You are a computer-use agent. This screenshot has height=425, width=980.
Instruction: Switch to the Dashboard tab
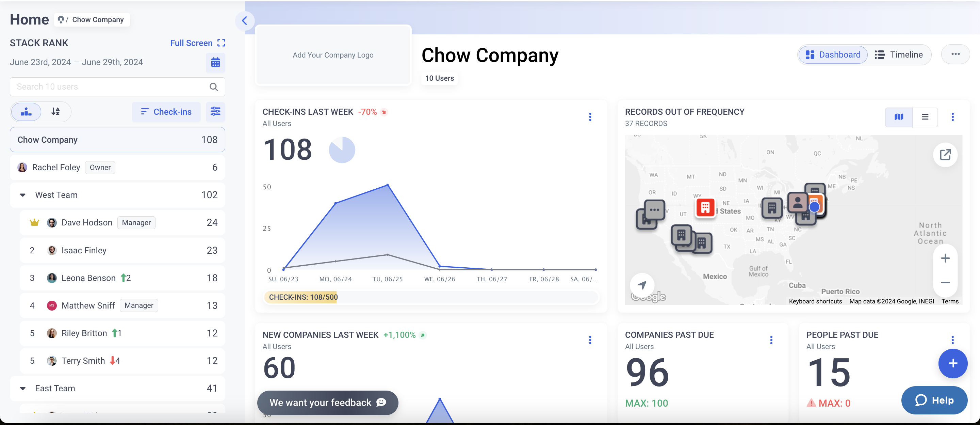[x=833, y=55]
